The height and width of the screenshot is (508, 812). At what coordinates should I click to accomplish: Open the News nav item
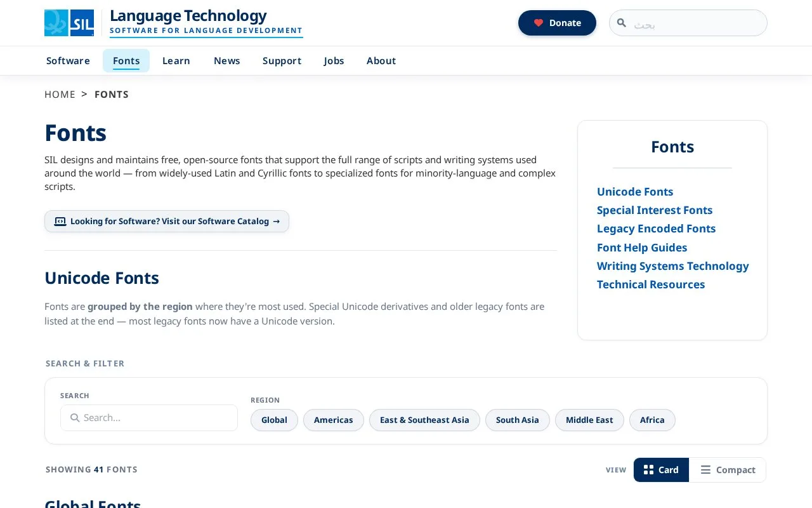[227, 61]
